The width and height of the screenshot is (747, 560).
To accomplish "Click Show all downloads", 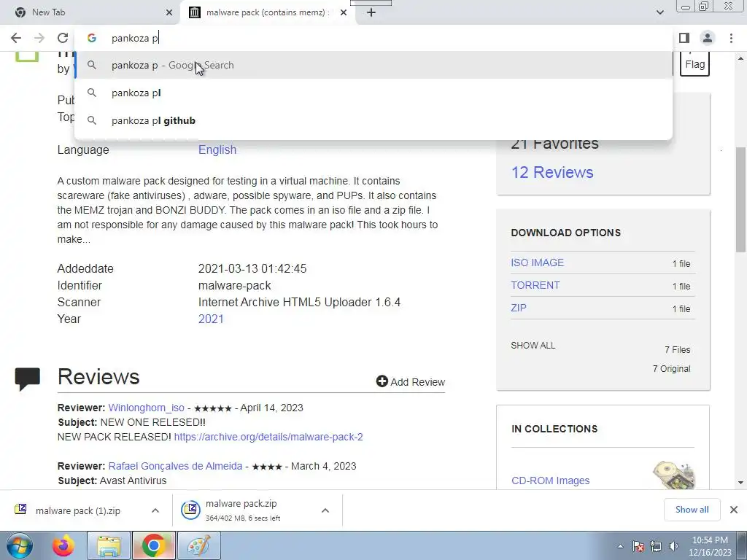I will [x=692, y=510].
